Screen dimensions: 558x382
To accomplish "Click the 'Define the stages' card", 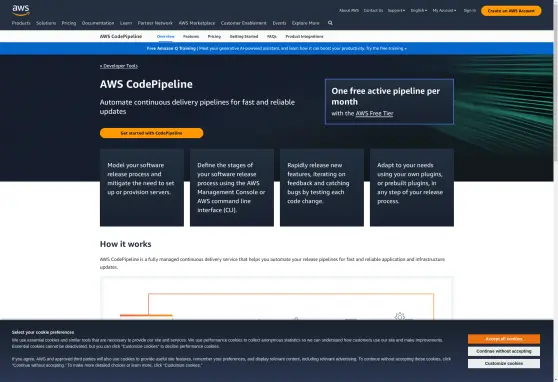I will click(x=232, y=187).
